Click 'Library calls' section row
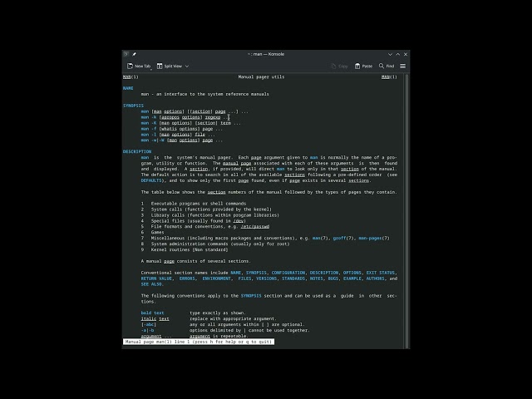The height and width of the screenshot is (399, 532). click(x=210, y=215)
